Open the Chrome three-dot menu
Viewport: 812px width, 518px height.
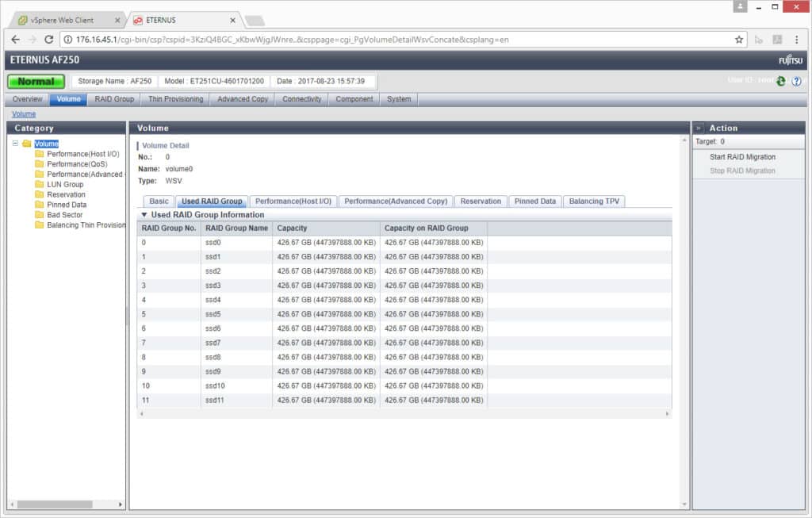tap(796, 40)
